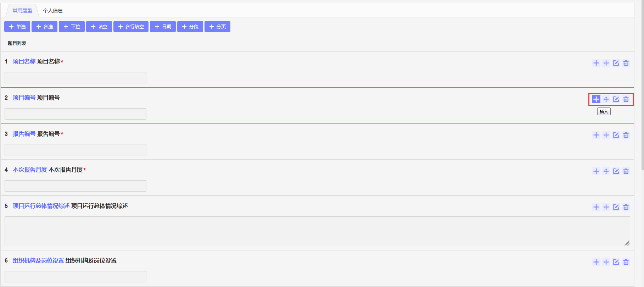The image size is (644, 287).
Task: Switch to the 个人信息 tab
Action: [53, 11]
